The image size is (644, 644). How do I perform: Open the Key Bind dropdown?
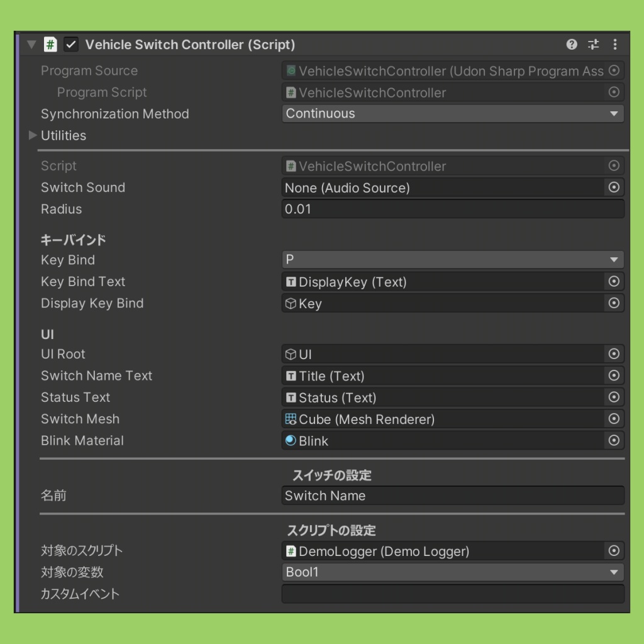[x=452, y=260]
